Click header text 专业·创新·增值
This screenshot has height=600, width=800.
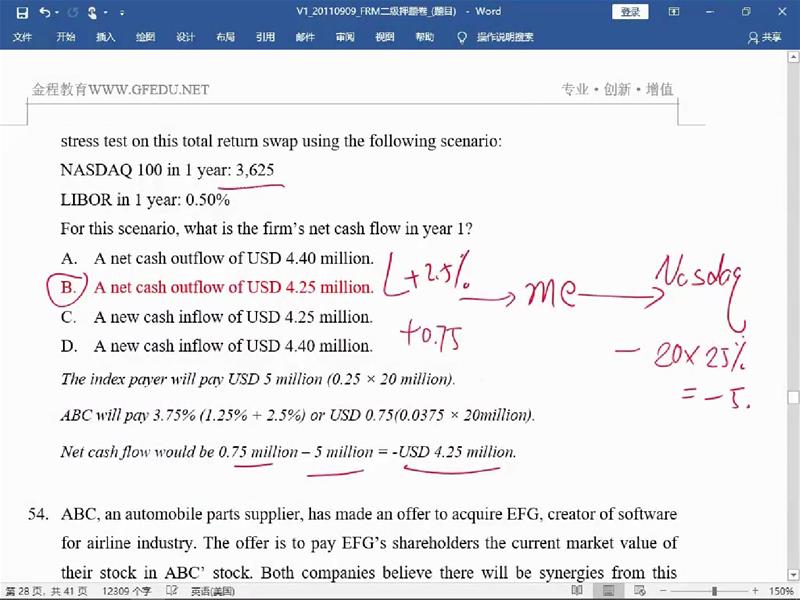617,89
